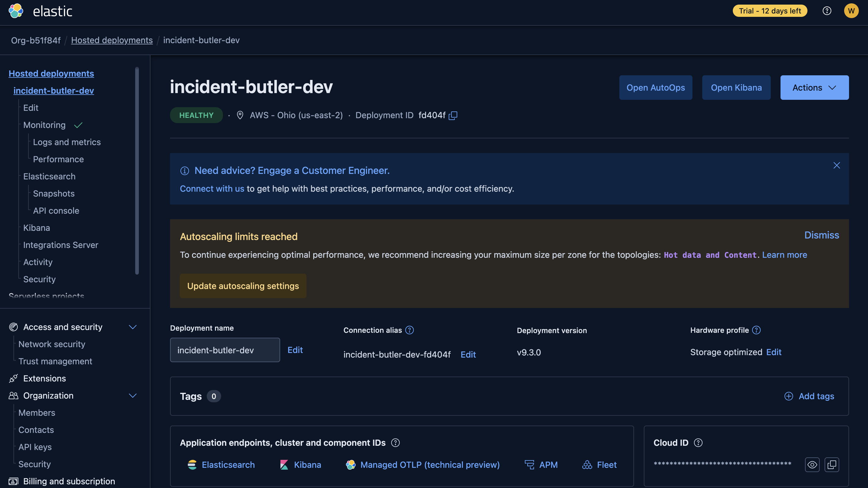This screenshot has height=488, width=868.
Task: Click the Open Kibana button
Action: [736, 88]
